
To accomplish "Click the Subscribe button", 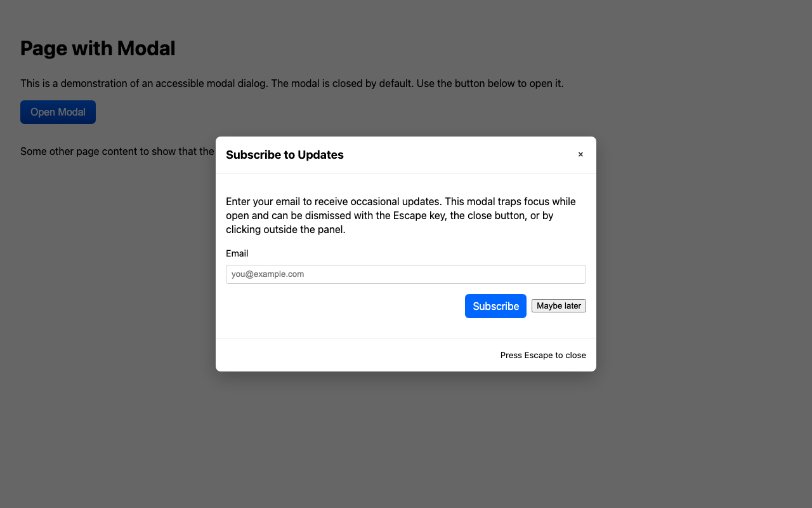I will coord(495,306).
